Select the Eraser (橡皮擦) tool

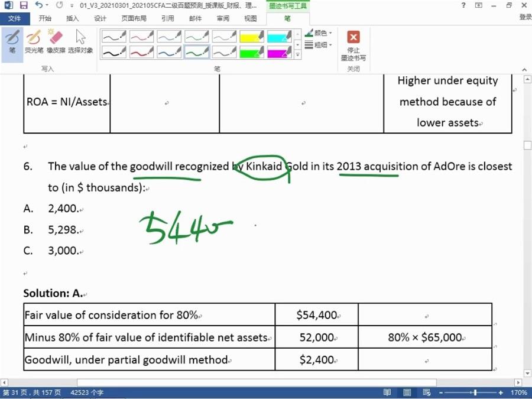click(x=56, y=42)
